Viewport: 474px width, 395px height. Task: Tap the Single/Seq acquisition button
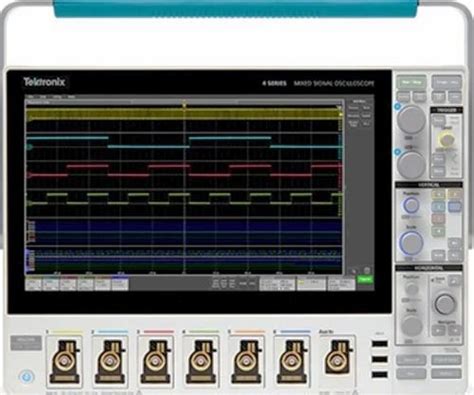click(447, 82)
